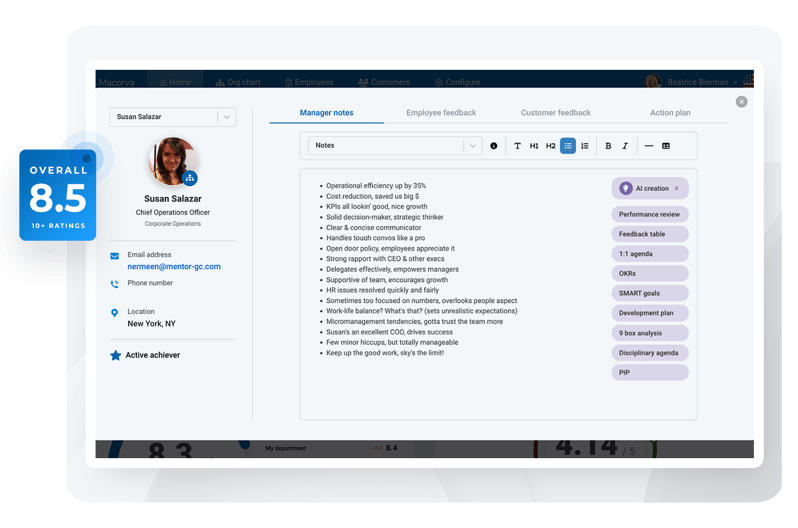Generate a 9 box analysis

click(650, 333)
